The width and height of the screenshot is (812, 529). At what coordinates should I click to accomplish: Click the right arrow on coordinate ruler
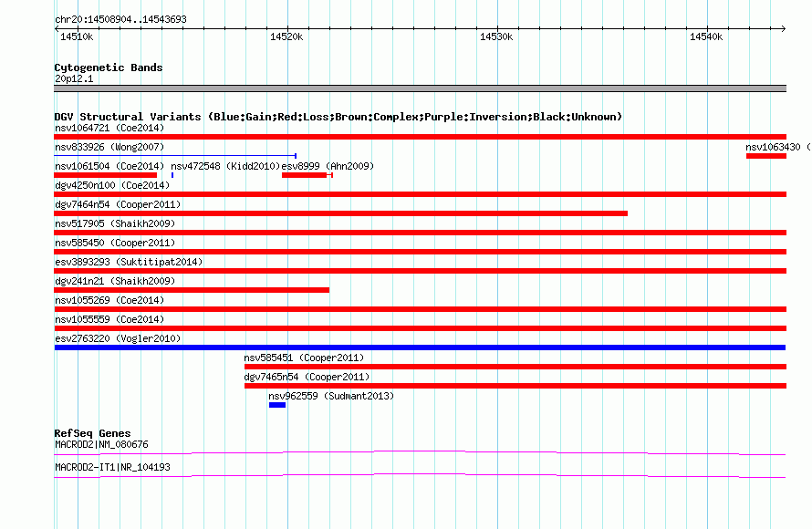784,29
